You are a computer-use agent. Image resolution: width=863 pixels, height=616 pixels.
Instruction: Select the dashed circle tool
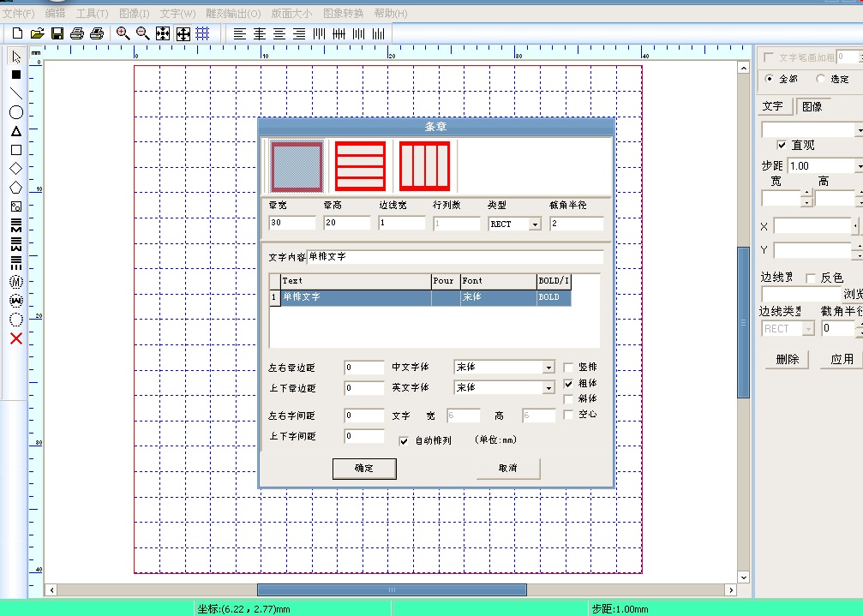click(x=16, y=320)
